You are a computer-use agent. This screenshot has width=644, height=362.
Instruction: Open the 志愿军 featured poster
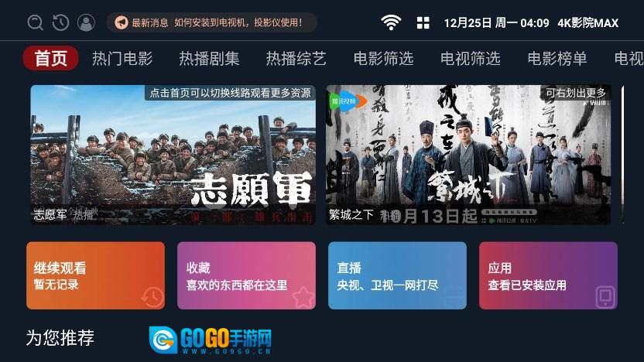point(173,155)
